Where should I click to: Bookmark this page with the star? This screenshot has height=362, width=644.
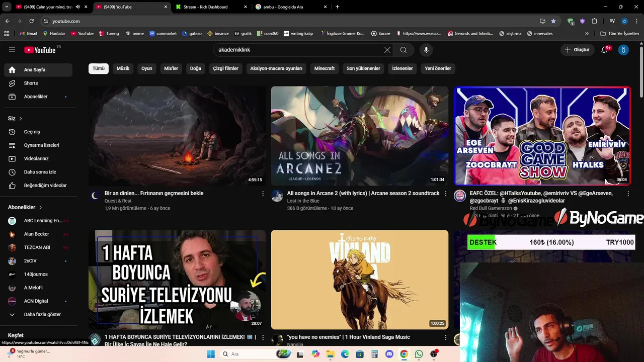coord(553,21)
